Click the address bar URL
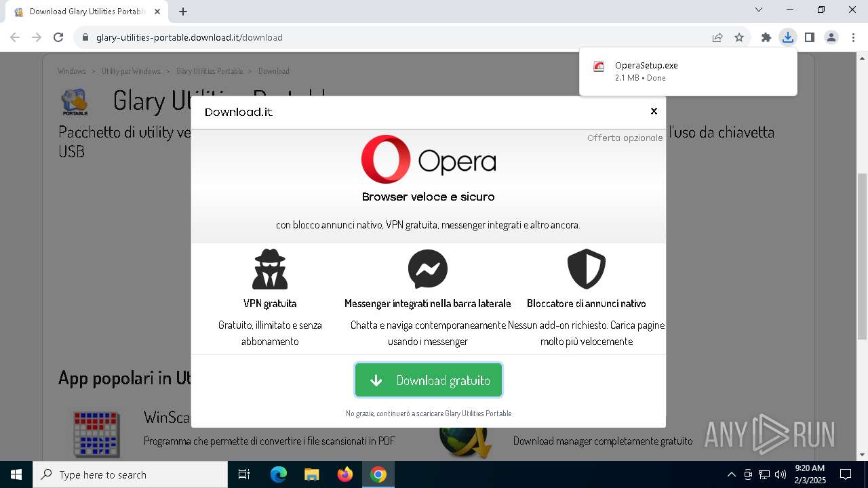The height and width of the screenshot is (488, 868). click(189, 37)
